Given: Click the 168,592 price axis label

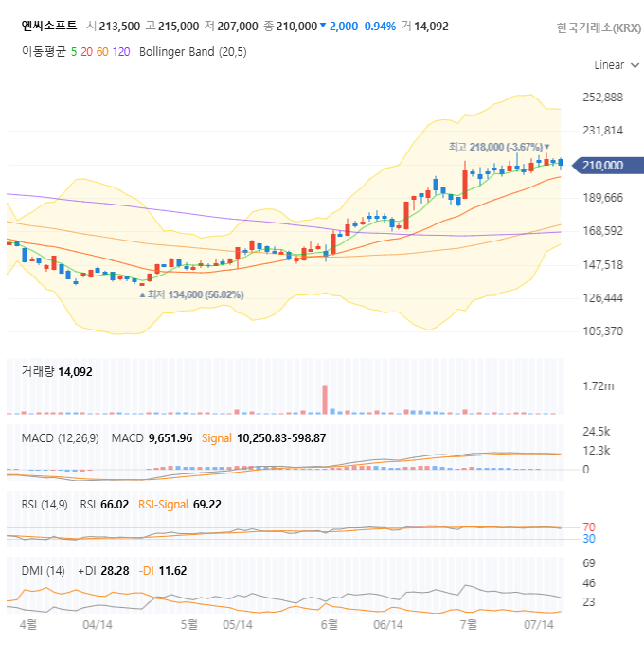Looking at the screenshot, I should pos(602,231).
